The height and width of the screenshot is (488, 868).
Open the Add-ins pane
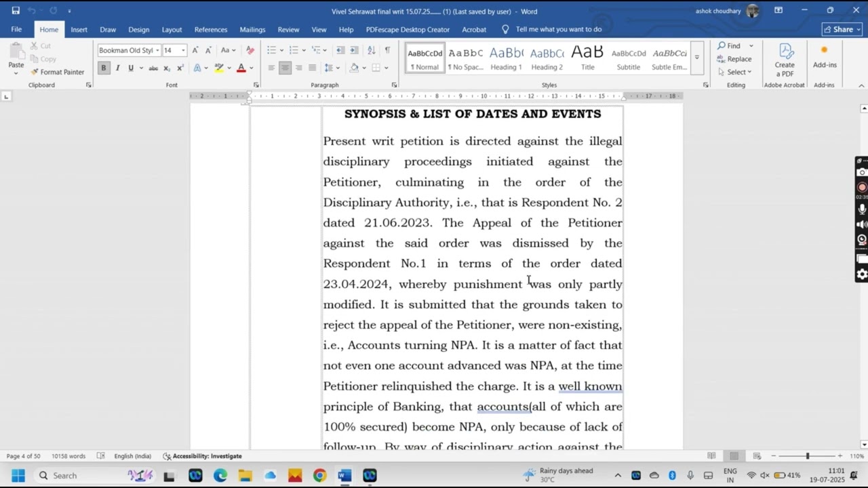coord(825,58)
